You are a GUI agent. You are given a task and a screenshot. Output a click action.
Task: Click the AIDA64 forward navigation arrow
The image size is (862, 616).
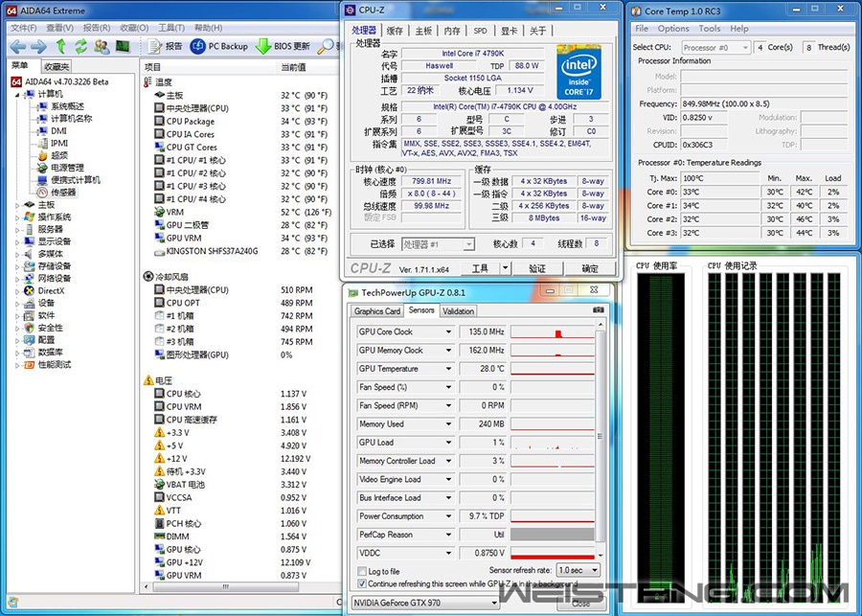[38, 47]
